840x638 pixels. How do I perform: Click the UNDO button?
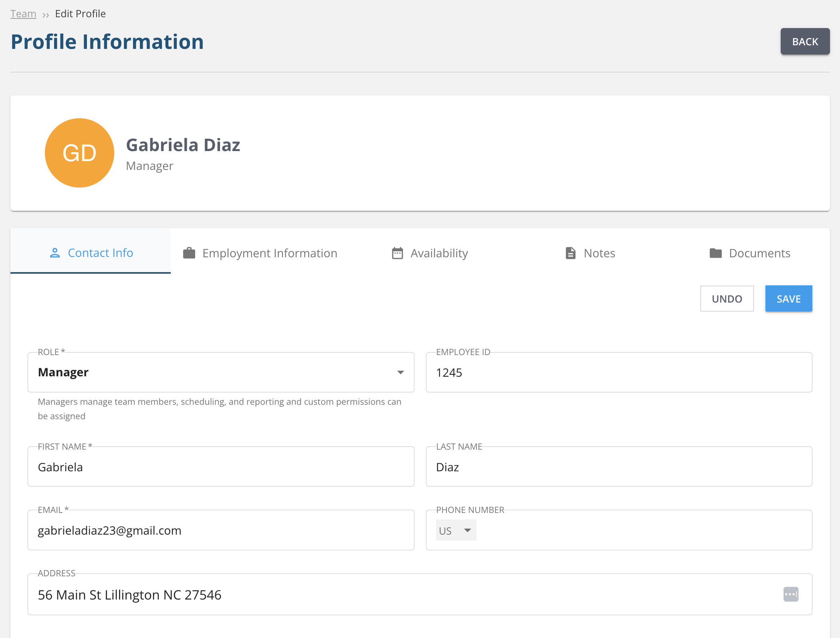727,299
